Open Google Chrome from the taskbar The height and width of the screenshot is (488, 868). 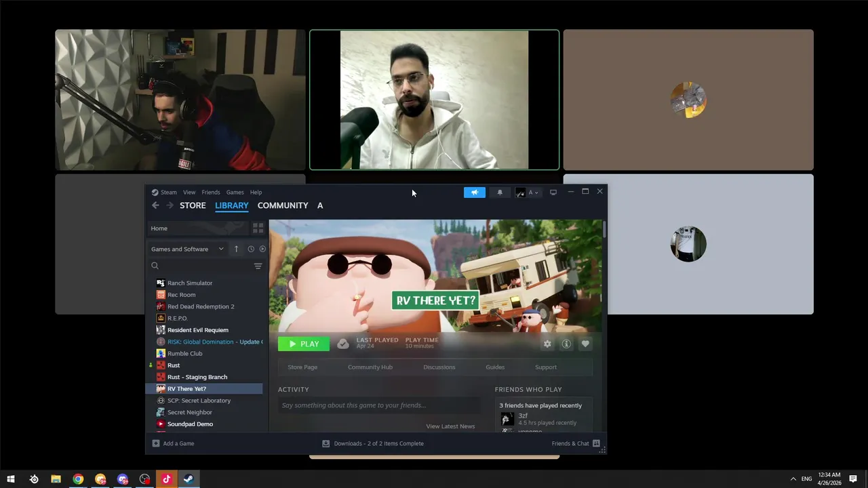tap(78, 479)
